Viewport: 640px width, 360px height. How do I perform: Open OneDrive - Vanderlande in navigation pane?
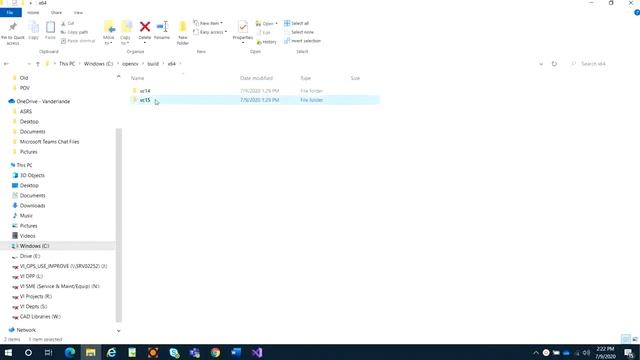coord(43,101)
